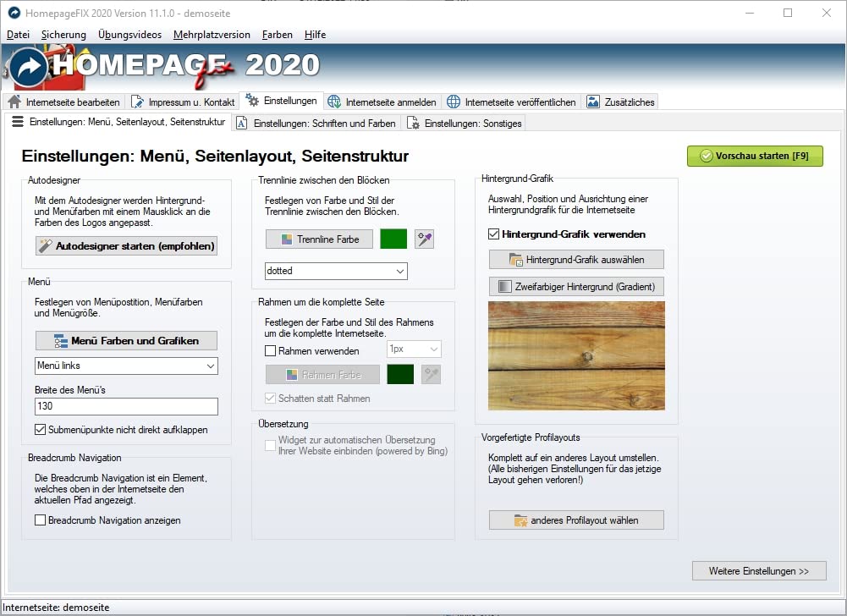Image resolution: width=847 pixels, height=616 pixels.
Task: Enable Breadcrumb Navigation anzeigen checkbox
Action: [x=40, y=520]
